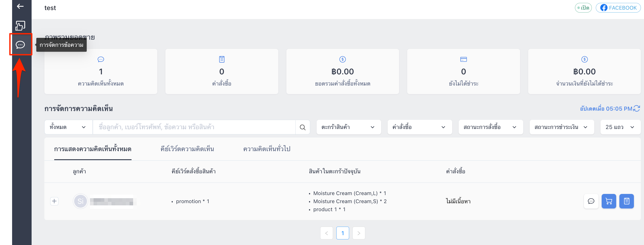Open message management chat icon in sidebar
Viewport: 644px width, 245px height.
tap(20, 45)
